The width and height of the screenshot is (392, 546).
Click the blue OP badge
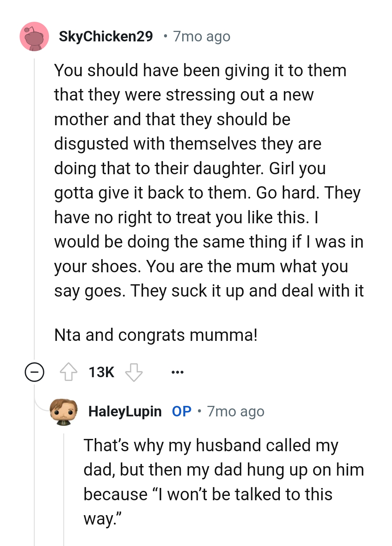pyautogui.click(x=181, y=411)
